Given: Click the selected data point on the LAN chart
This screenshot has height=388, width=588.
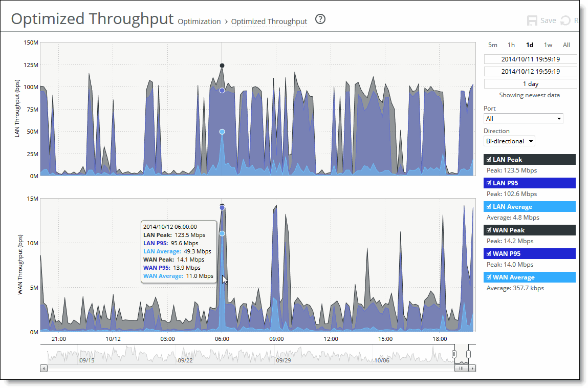Looking at the screenshot, I should pyautogui.click(x=222, y=65).
